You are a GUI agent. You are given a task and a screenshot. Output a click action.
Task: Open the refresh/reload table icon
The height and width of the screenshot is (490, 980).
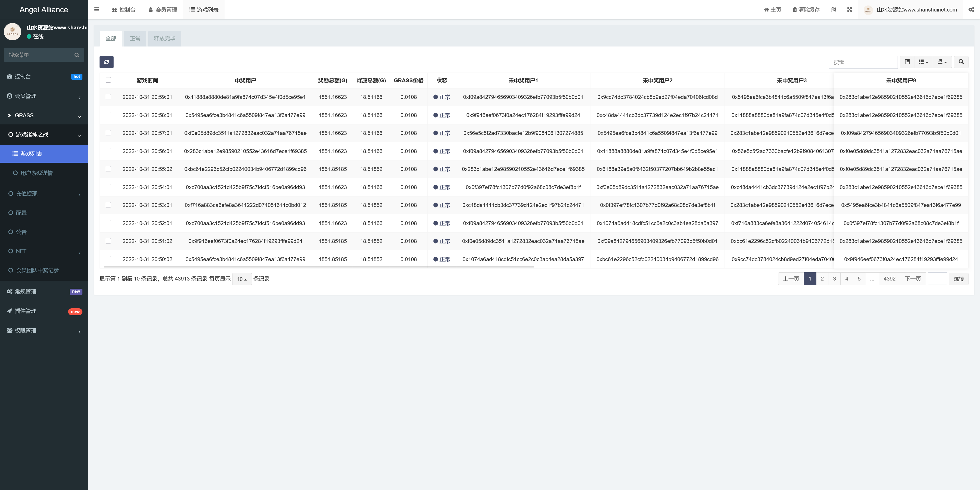[x=106, y=62]
